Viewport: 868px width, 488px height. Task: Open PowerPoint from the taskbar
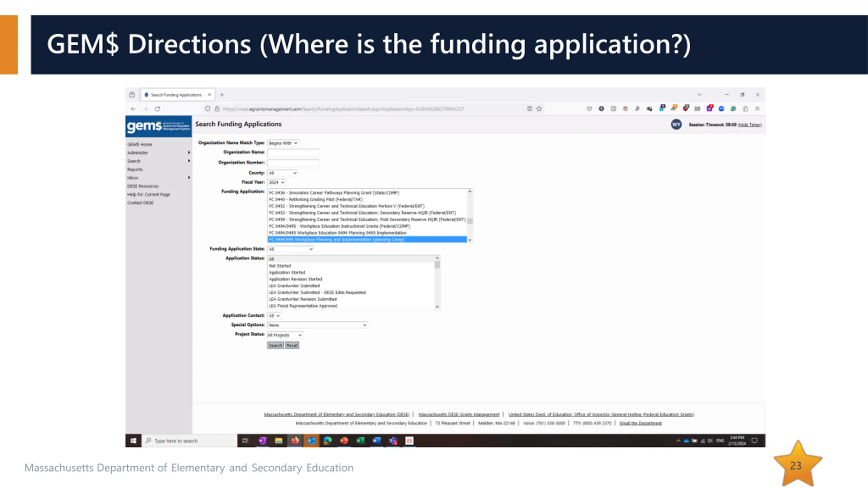click(344, 441)
